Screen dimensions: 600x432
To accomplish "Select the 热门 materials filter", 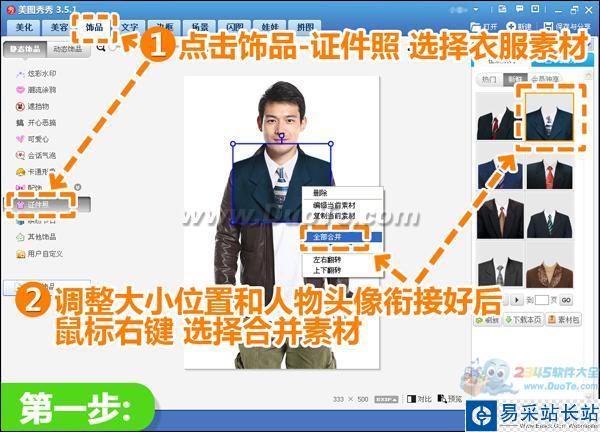I will pos(489,79).
